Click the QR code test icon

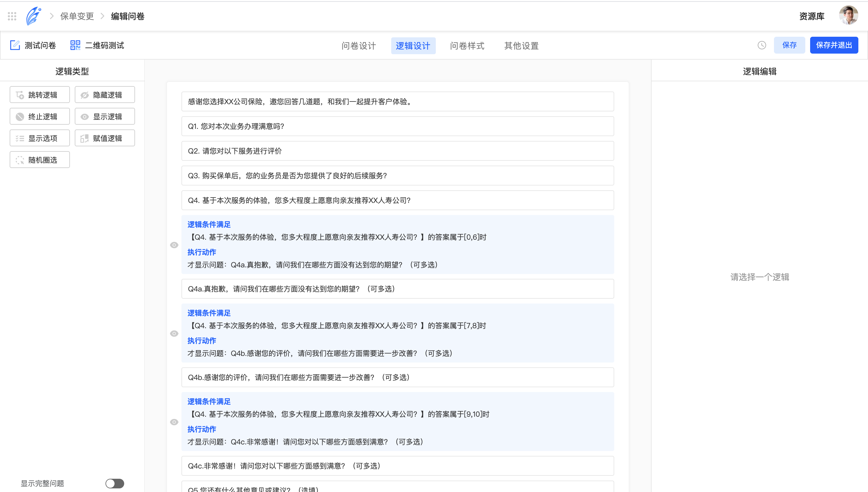[75, 45]
